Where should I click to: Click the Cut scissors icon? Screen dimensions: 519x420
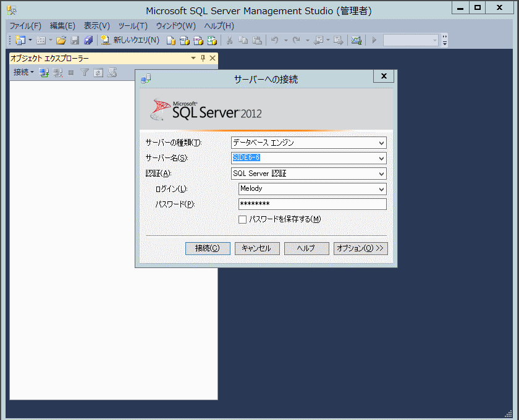[x=229, y=40]
